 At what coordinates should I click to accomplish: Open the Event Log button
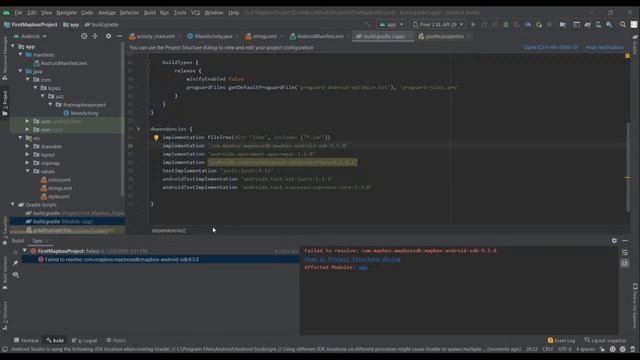(x=561, y=340)
